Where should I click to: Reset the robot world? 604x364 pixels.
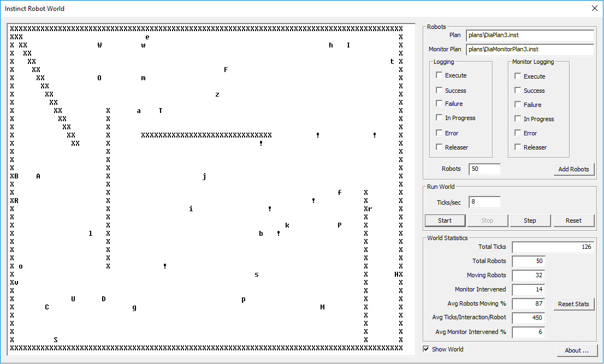[573, 220]
